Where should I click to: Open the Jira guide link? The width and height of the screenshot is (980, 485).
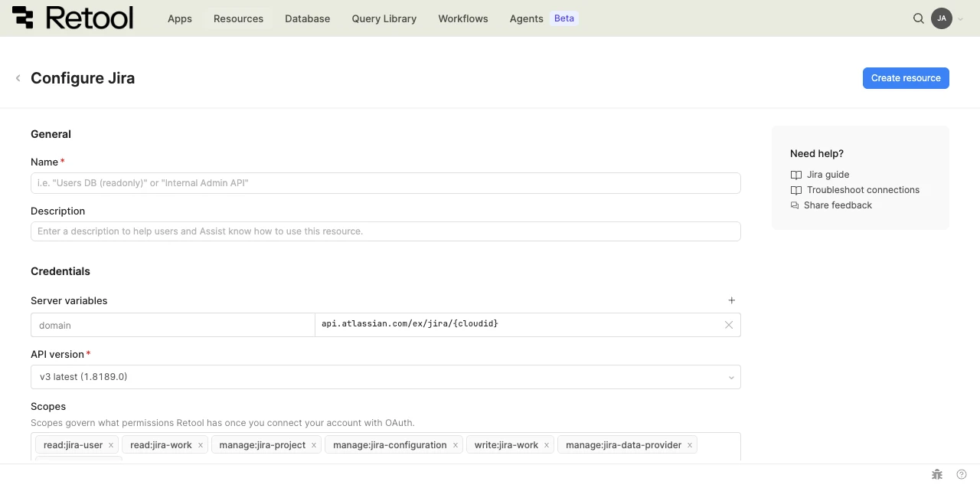[x=828, y=175]
